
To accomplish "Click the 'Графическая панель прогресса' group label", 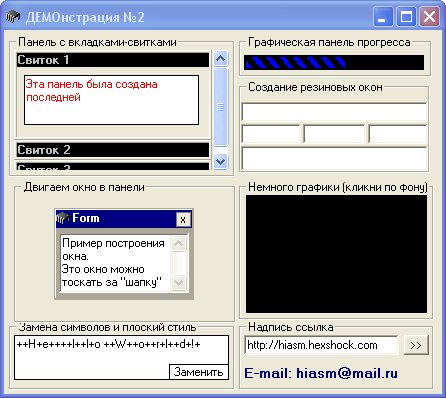I will tap(329, 43).
